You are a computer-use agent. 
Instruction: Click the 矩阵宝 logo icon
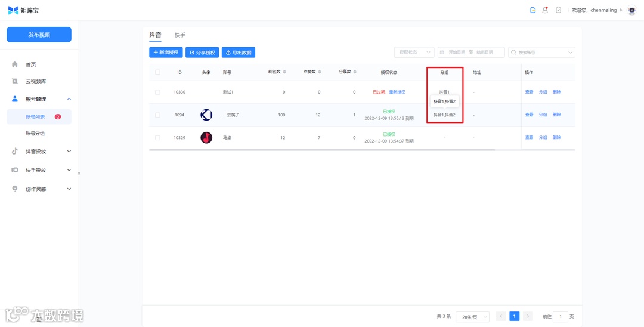13,10
